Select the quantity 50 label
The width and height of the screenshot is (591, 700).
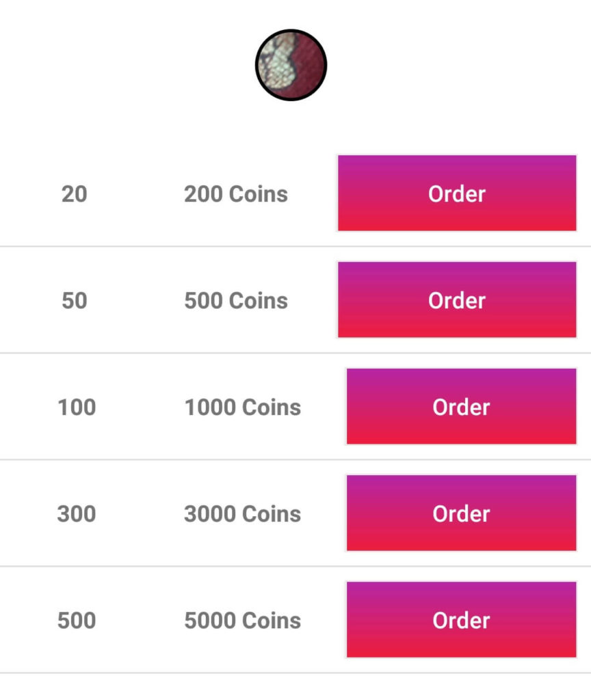coord(75,301)
